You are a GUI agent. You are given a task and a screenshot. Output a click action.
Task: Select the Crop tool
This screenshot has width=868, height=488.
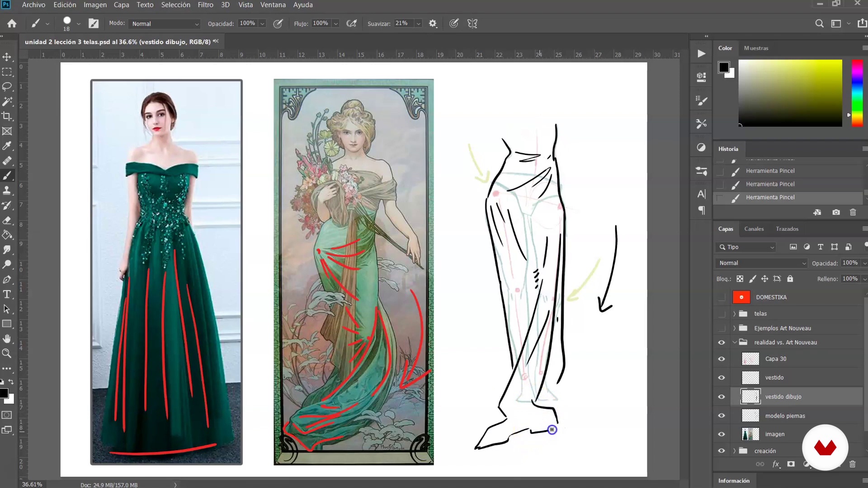tap(7, 116)
